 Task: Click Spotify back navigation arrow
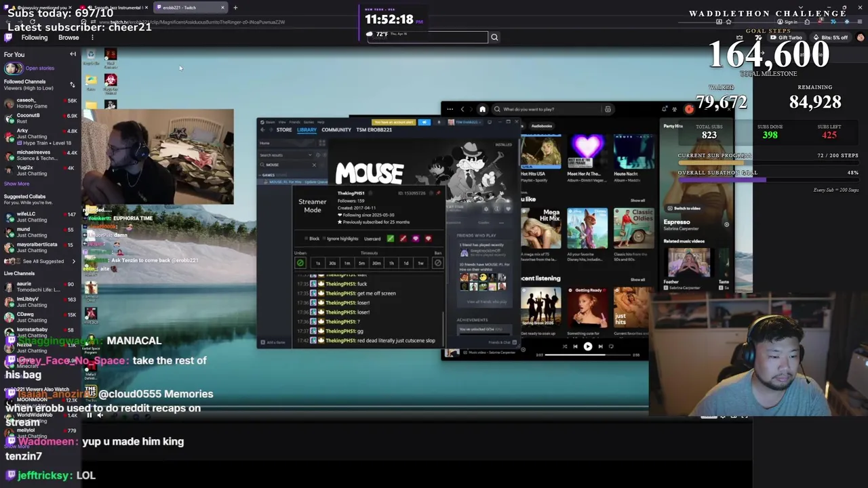coord(462,109)
